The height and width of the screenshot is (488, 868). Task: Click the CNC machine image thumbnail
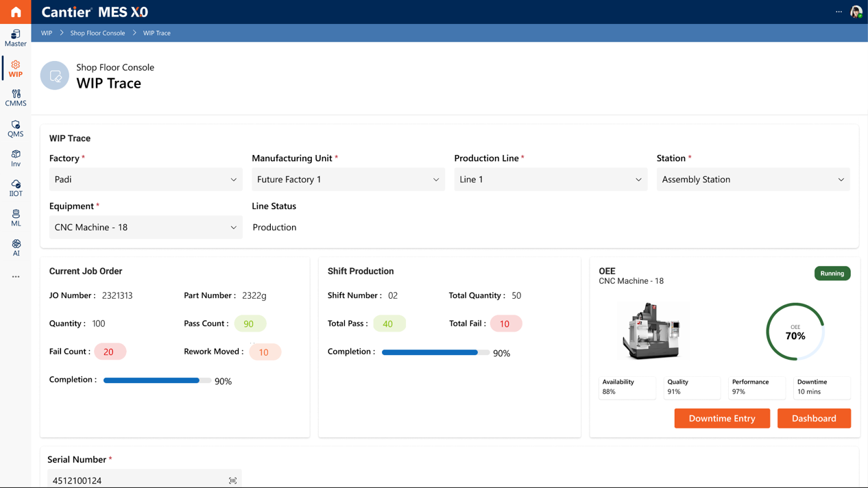click(652, 331)
